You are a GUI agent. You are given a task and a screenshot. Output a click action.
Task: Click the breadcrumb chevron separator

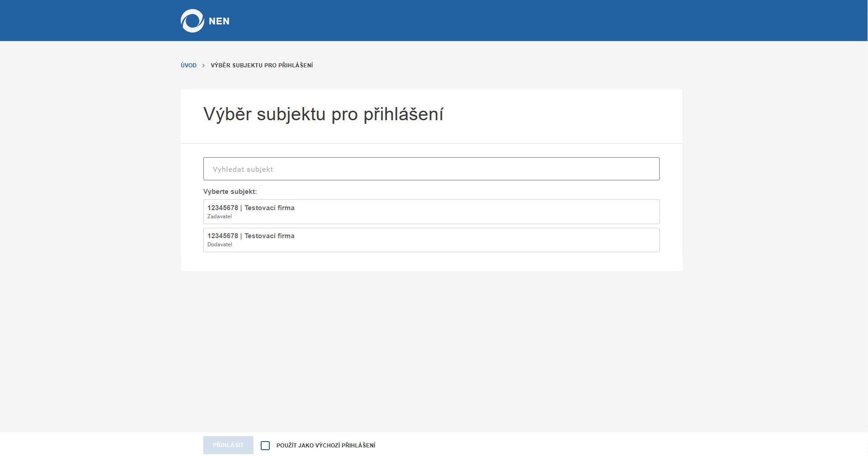204,65
